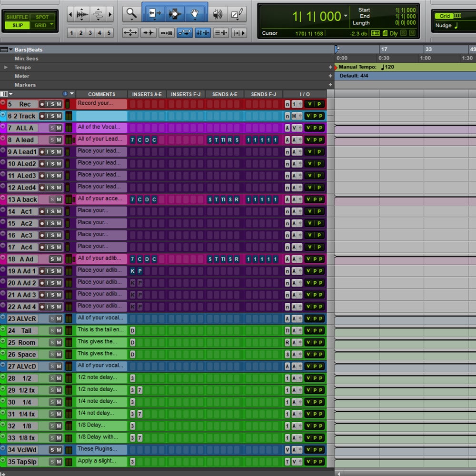Click the Zoom Toggle icon
The image size is (476, 476).
pyautogui.click(x=130, y=33)
